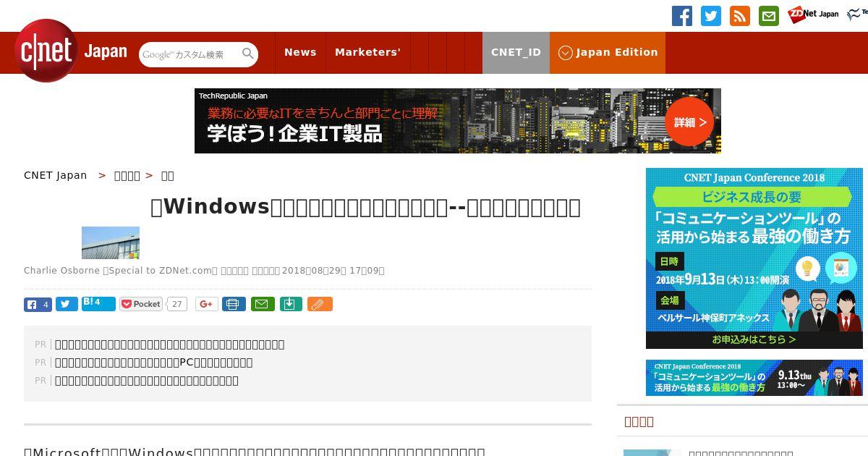The image size is (868, 456).
Task: Click the search magnifier icon
Action: click(x=248, y=54)
